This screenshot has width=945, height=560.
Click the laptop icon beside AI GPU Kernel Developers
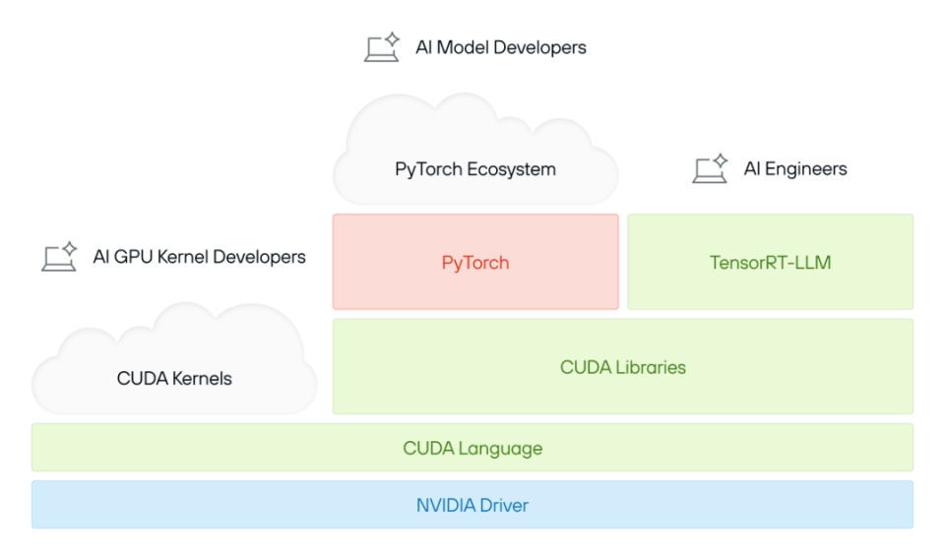(x=59, y=257)
